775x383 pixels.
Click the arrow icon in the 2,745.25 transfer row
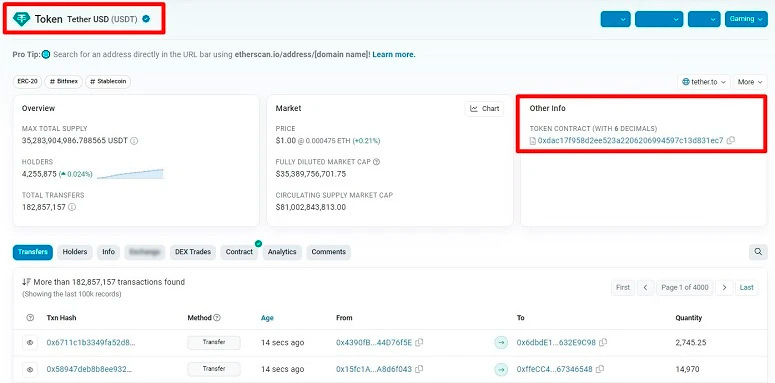tap(501, 342)
